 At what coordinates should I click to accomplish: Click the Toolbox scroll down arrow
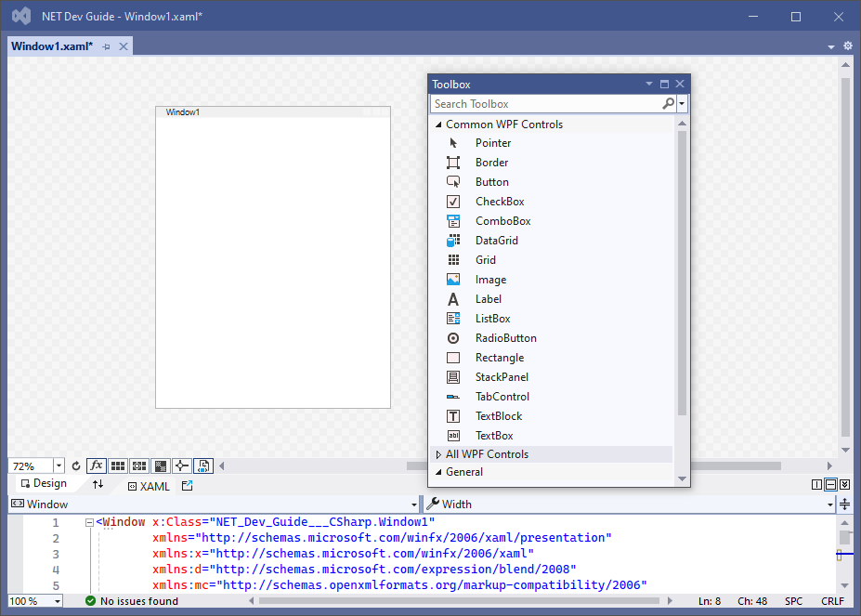pos(682,478)
